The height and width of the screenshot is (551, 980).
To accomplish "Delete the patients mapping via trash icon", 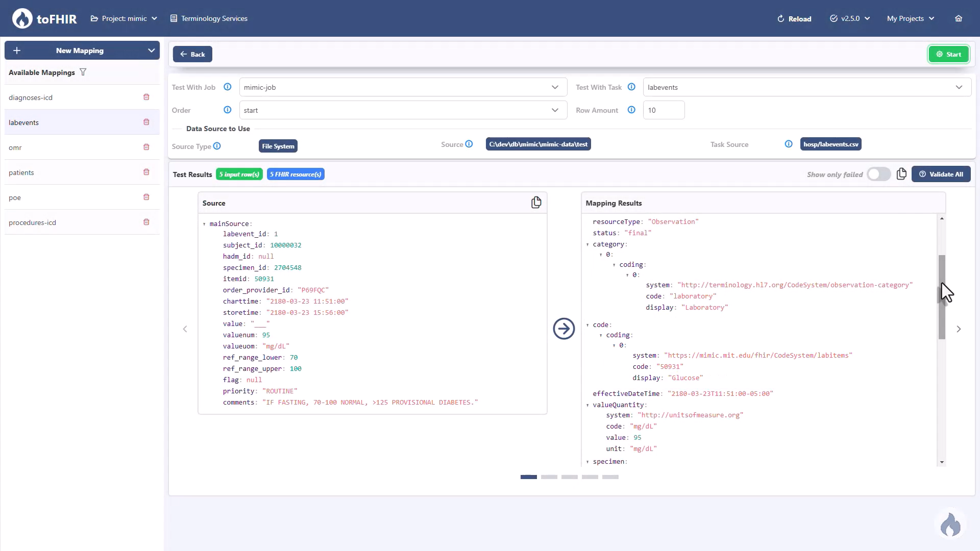I will tap(146, 172).
